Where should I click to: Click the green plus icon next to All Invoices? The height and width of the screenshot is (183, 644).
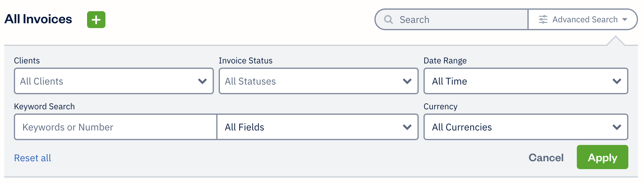96,19
